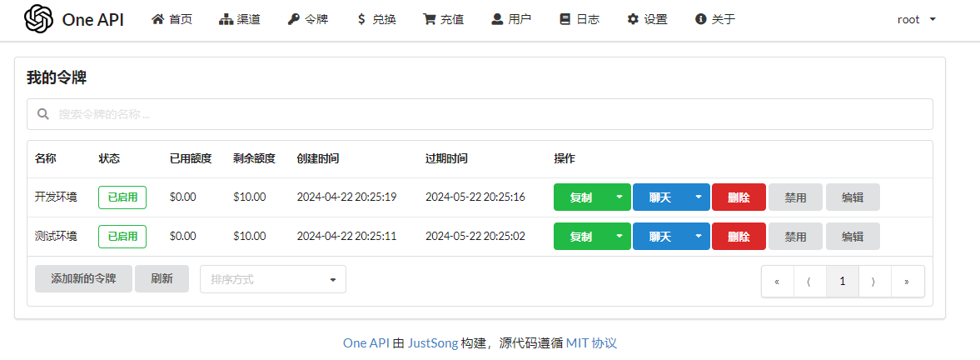
Task: Click the 刷新 refresh button
Action: (x=162, y=278)
